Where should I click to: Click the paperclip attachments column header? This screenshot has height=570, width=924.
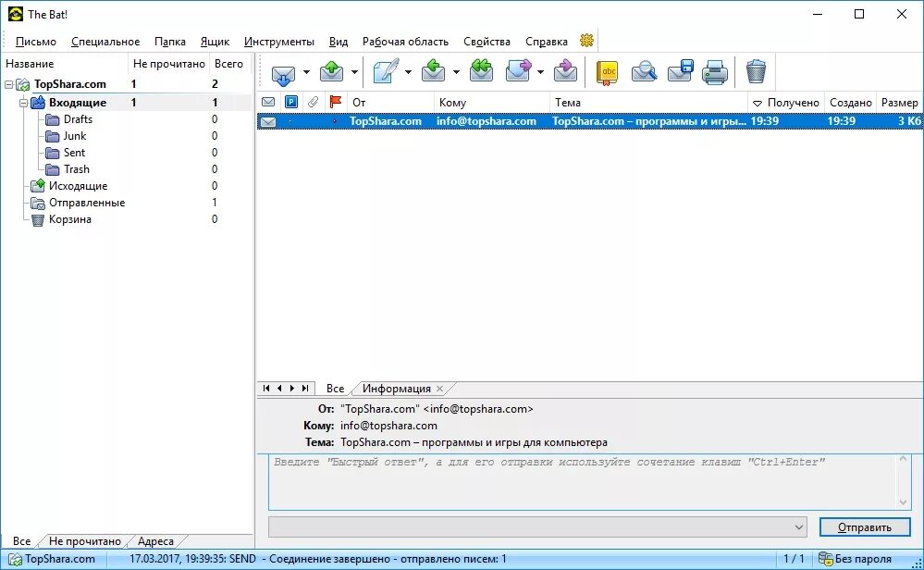[313, 102]
